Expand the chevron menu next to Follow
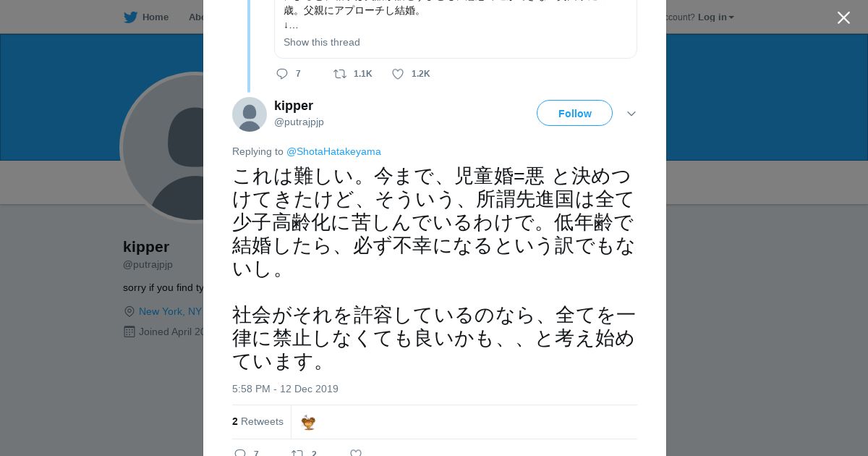The width and height of the screenshot is (868, 456). (631, 114)
